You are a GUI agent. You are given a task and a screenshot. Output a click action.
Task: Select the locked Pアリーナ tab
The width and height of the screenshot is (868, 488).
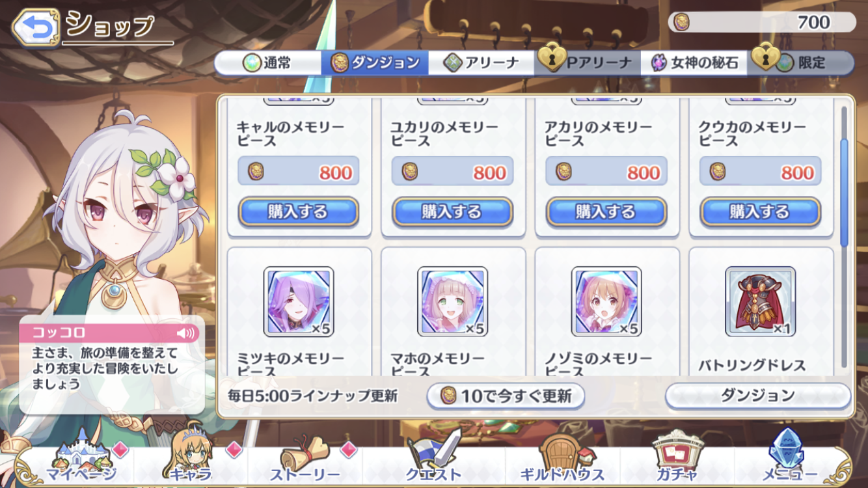588,63
